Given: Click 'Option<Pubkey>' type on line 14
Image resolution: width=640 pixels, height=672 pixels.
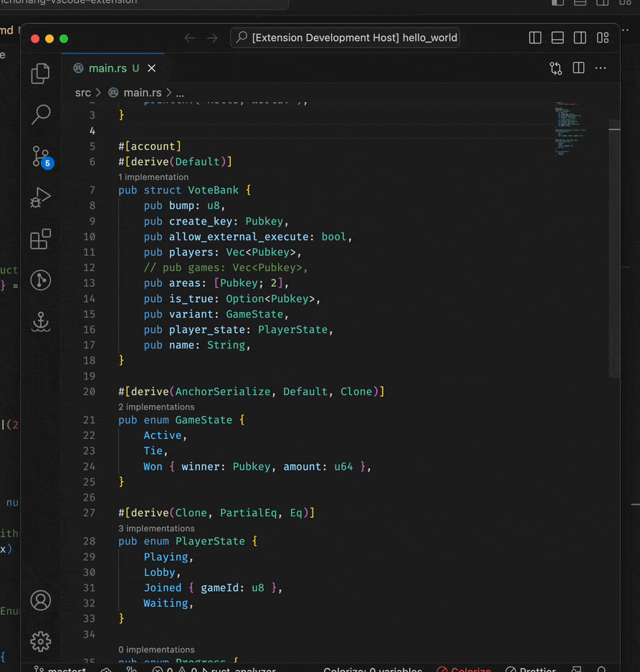Looking at the screenshot, I should point(270,299).
